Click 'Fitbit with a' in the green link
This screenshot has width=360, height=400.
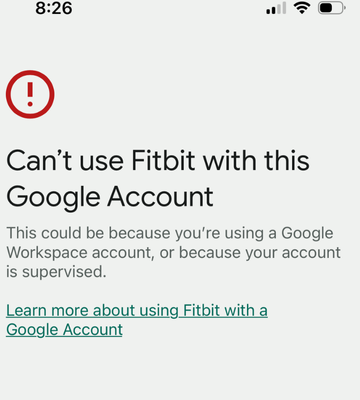point(225,311)
